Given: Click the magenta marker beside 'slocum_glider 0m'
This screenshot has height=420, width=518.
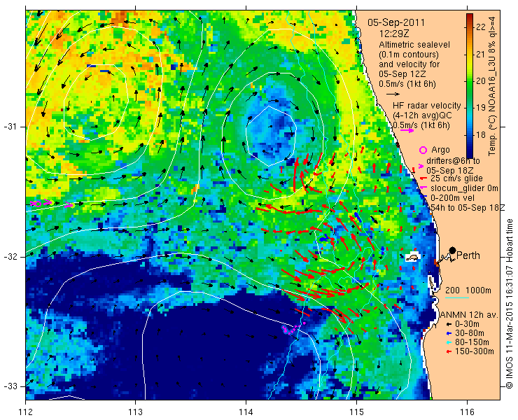Looking at the screenshot, I should [422, 188].
